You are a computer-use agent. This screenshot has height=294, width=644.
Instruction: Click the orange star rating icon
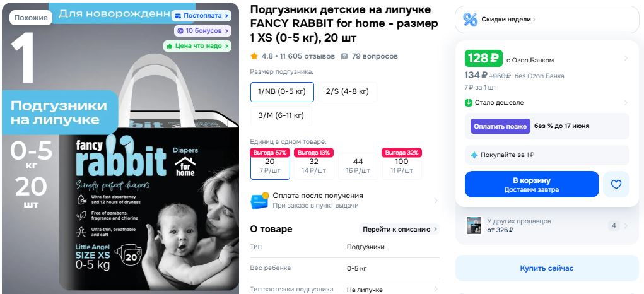coord(254,56)
